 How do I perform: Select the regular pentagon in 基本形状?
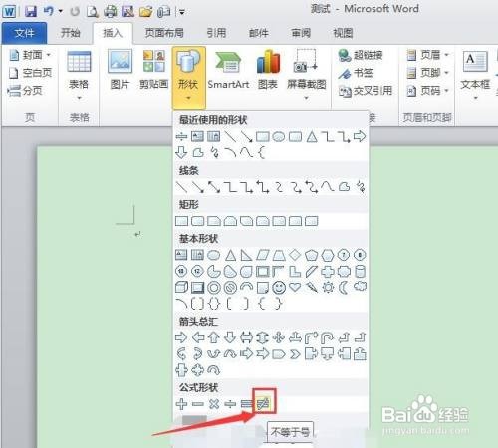[311, 255]
